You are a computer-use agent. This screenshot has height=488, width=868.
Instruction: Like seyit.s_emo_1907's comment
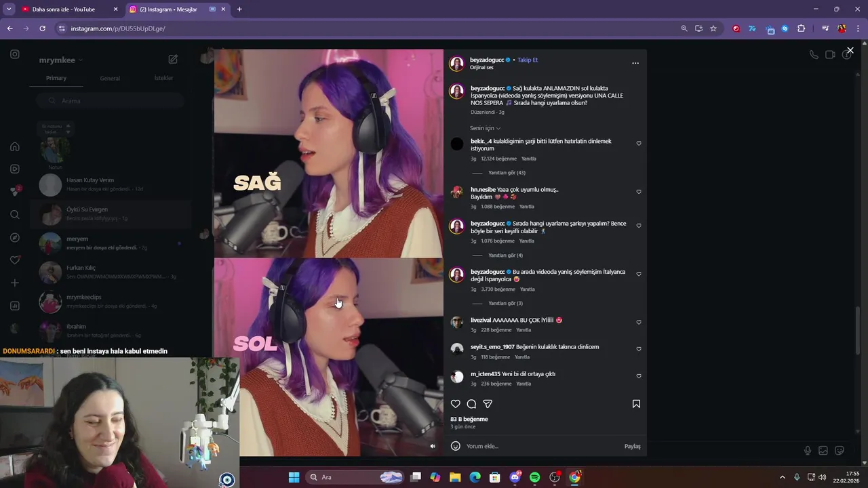tap(639, 349)
